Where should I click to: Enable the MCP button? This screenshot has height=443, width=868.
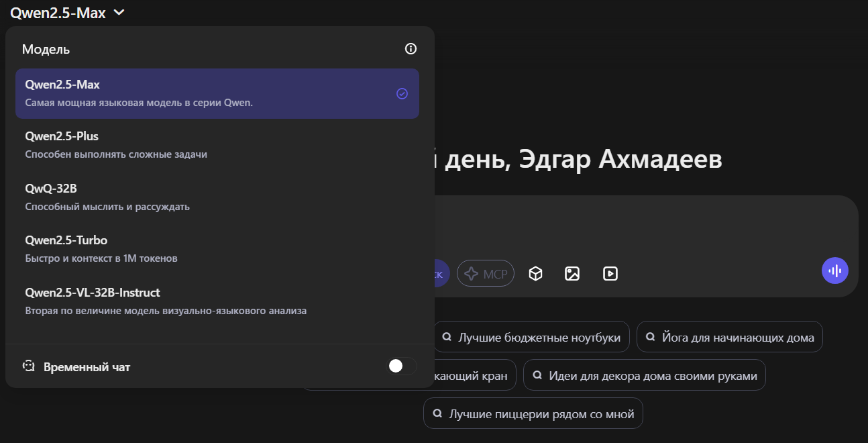point(486,274)
